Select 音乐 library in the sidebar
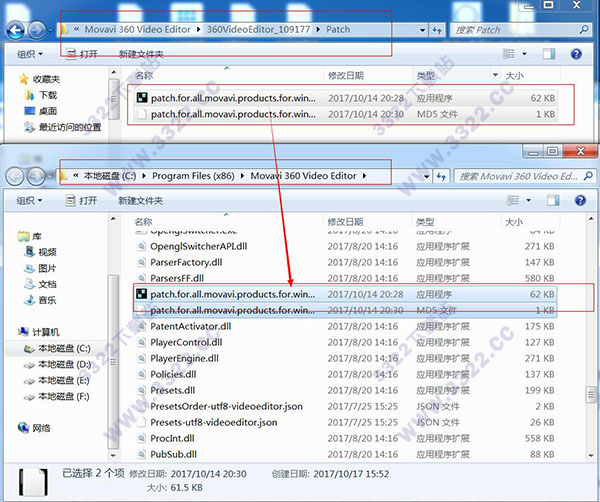600x502 pixels. pyautogui.click(x=41, y=300)
